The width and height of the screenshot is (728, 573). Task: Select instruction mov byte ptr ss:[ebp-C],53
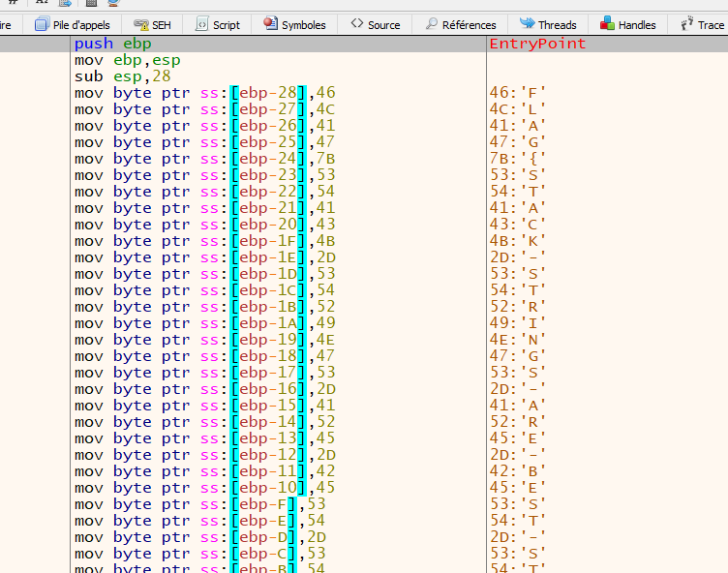point(200,554)
